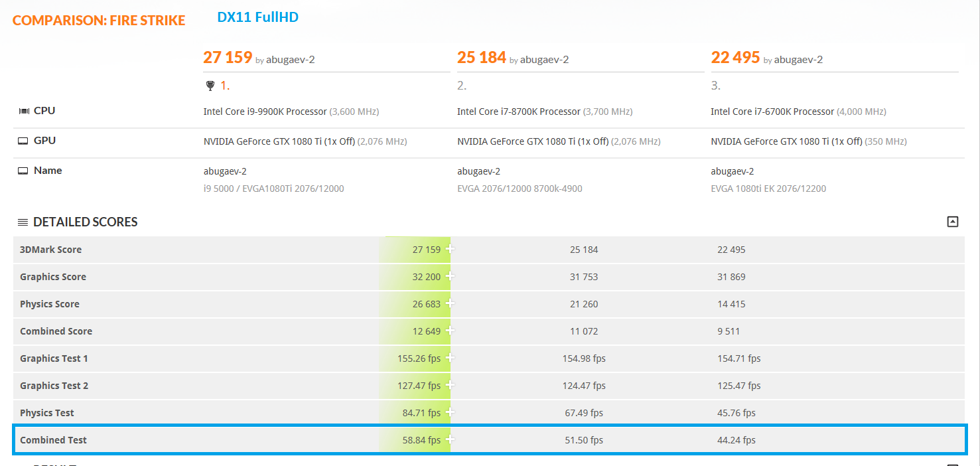Click the Graphics Test 2 row label
The image size is (980, 466).
click(x=54, y=386)
